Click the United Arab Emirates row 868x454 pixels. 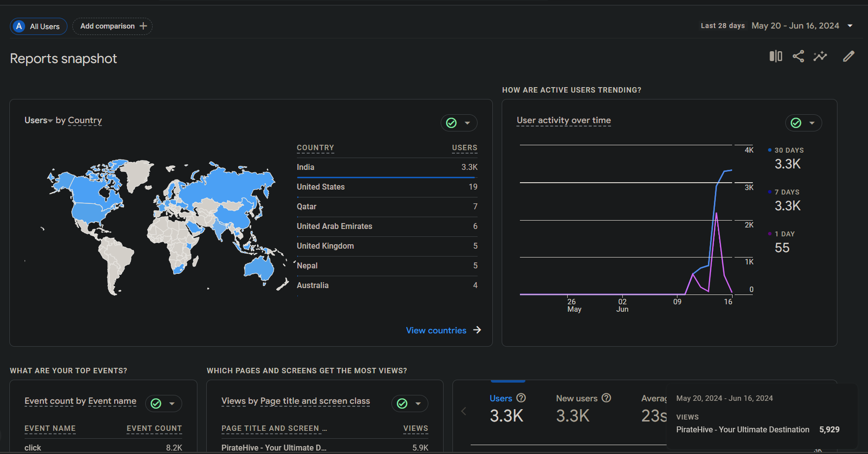(x=387, y=227)
